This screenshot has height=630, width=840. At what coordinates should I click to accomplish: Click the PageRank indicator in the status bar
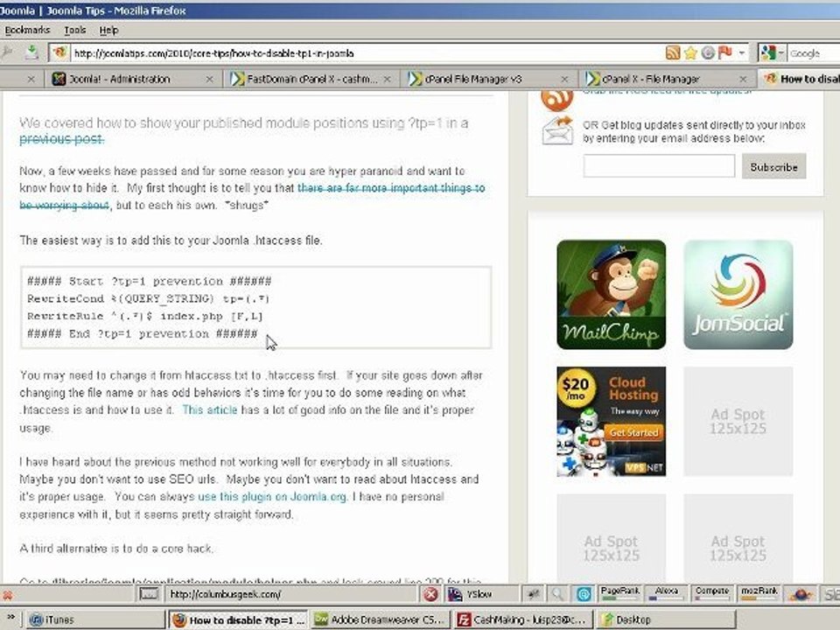pyautogui.click(x=619, y=593)
